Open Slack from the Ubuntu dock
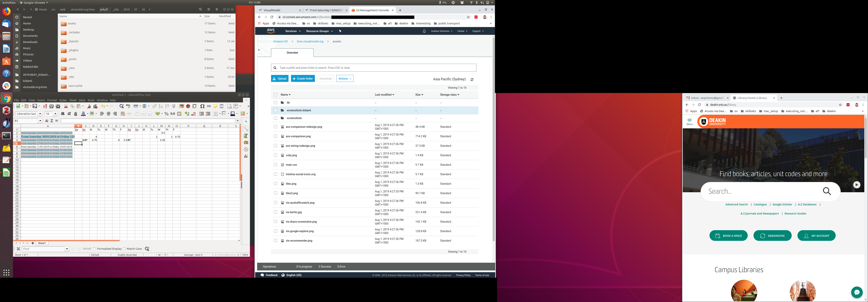The width and height of the screenshot is (868, 302). click(6, 86)
